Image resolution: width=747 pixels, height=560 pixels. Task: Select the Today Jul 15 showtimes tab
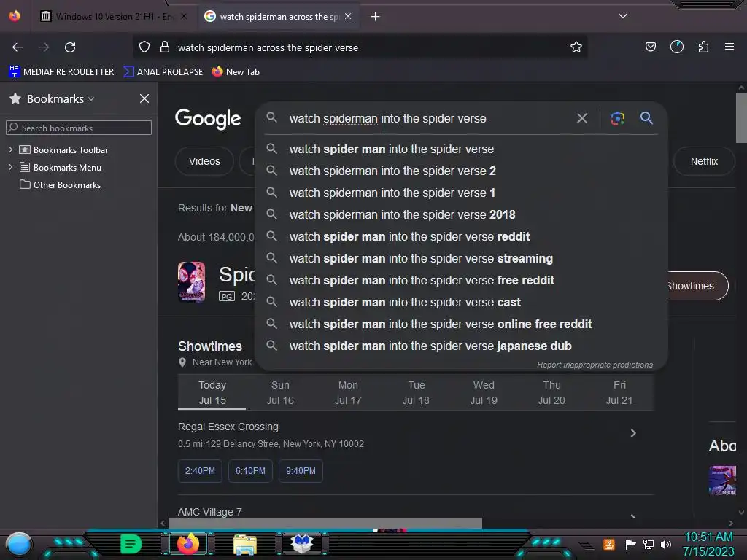[x=212, y=392]
